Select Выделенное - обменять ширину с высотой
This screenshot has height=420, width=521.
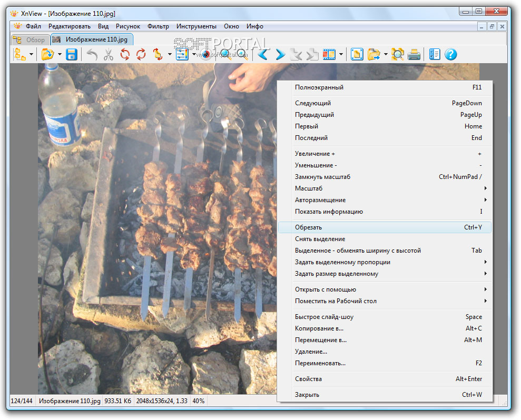tap(385, 251)
